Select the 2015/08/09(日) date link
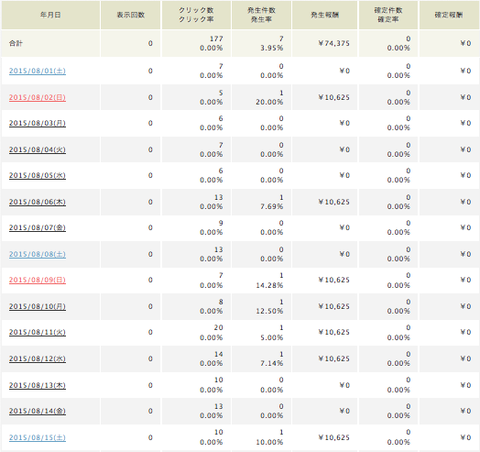This screenshot has height=452, width=480. [37, 280]
